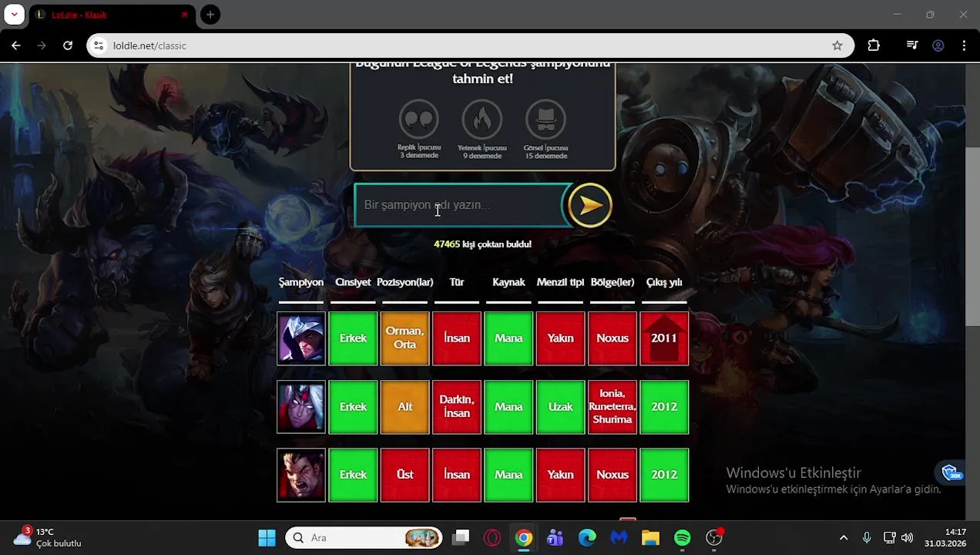Viewport: 980px width, 555px height.
Task: Open the weather widget showing 13°C
Action: pyautogui.click(x=48, y=537)
